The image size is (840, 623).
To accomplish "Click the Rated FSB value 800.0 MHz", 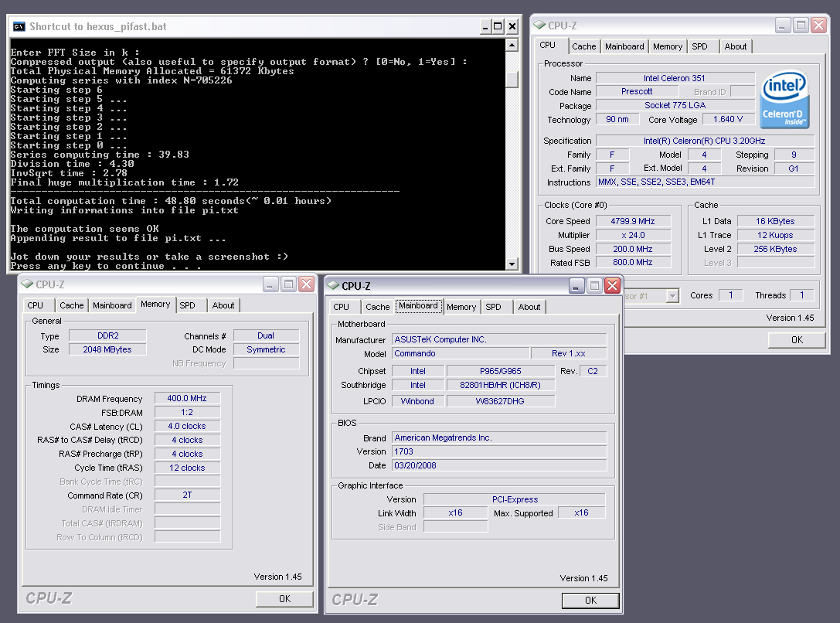I will (633, 263).
